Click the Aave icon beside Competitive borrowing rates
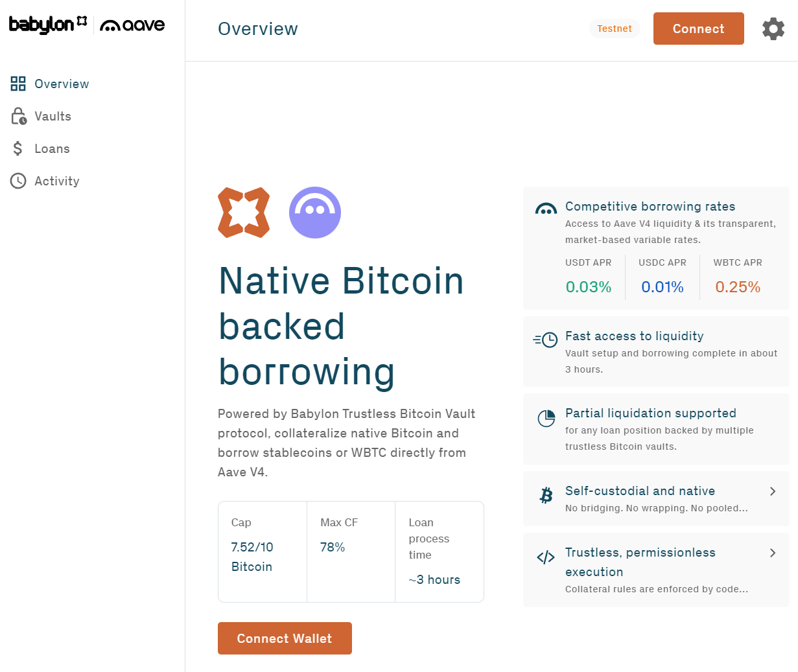The image size is (798, 672). pyautogui.click(x=546, y=209)
